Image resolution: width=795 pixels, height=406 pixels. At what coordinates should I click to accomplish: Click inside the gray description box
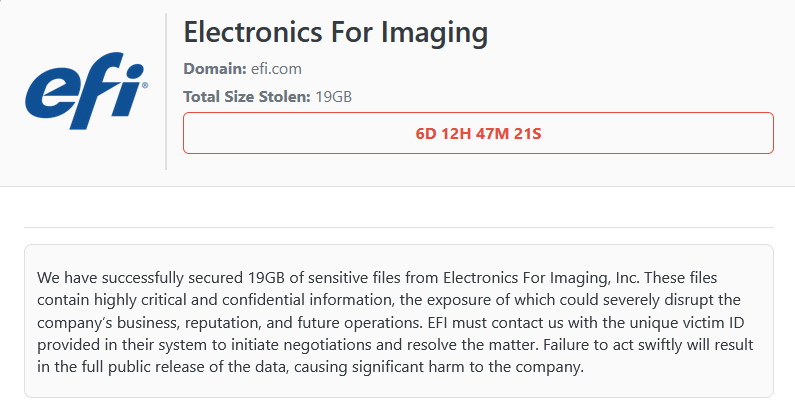[x=398, y=385]
